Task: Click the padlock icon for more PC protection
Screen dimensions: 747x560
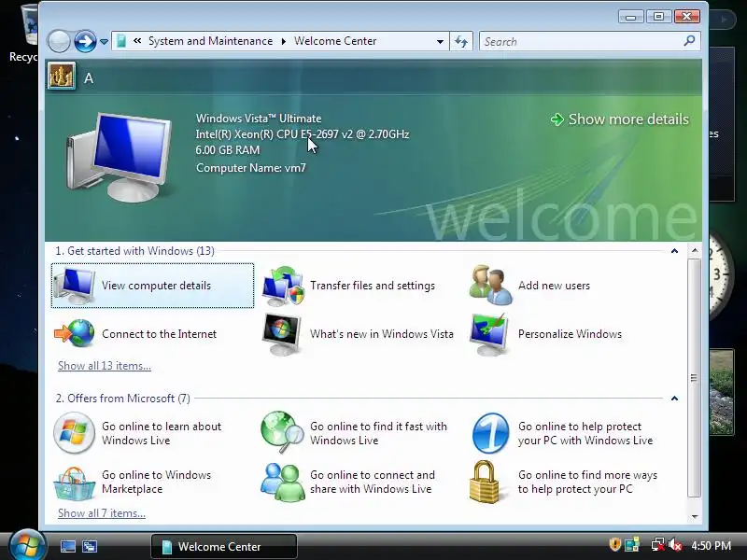Action: (484, 482)
